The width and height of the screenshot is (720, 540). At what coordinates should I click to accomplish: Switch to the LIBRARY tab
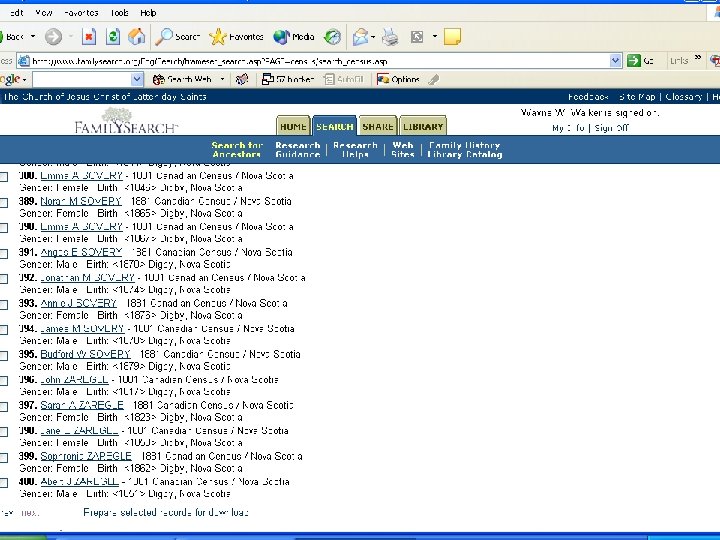(423, 126)
